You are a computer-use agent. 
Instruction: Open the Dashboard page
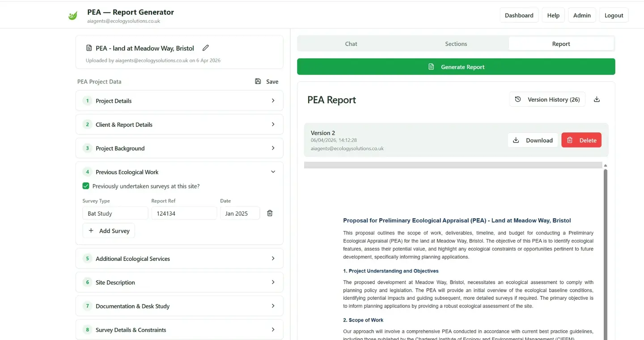tap(519, 15)
